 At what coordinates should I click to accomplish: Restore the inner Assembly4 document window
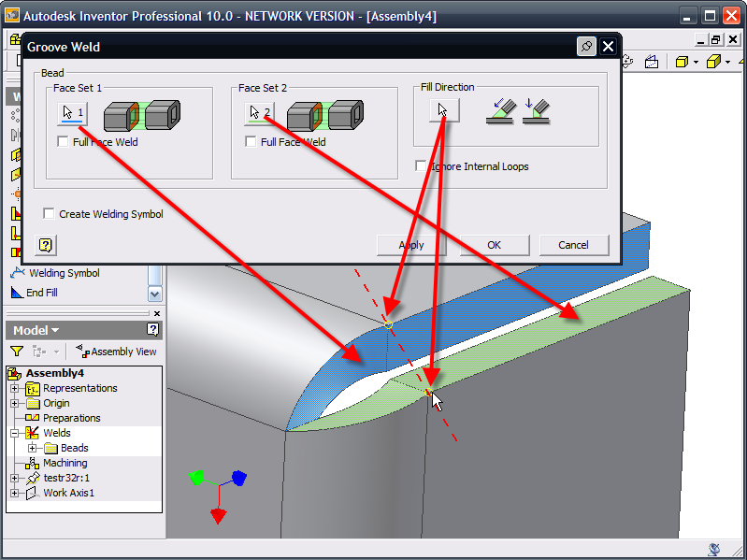coord(715,40)
